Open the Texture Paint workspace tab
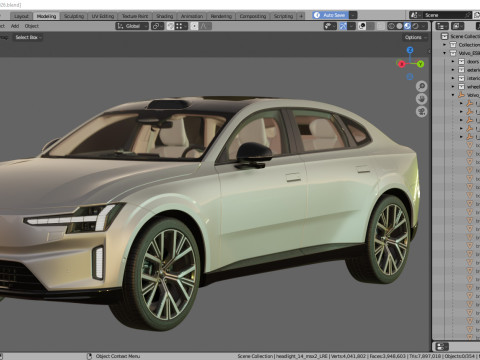Viewport: 480px width, 360px height. 135,16
